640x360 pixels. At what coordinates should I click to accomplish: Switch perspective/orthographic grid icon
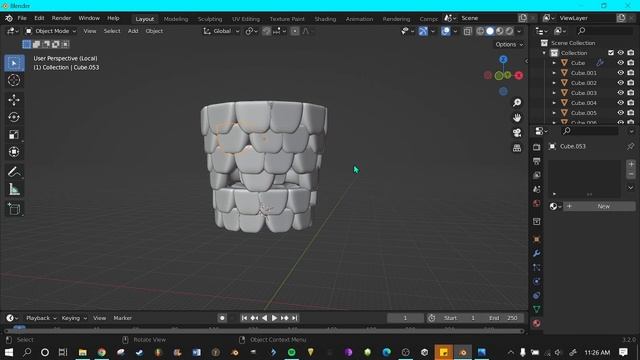click(517, 148)
